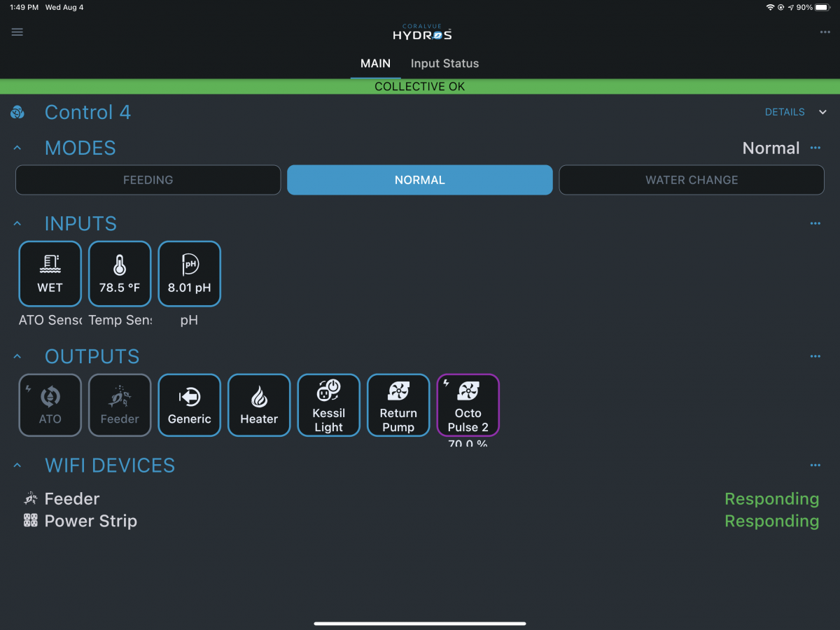Collapse the INPUTS section chevron
The height and width of the screenshot is (630, 840).
17,223
